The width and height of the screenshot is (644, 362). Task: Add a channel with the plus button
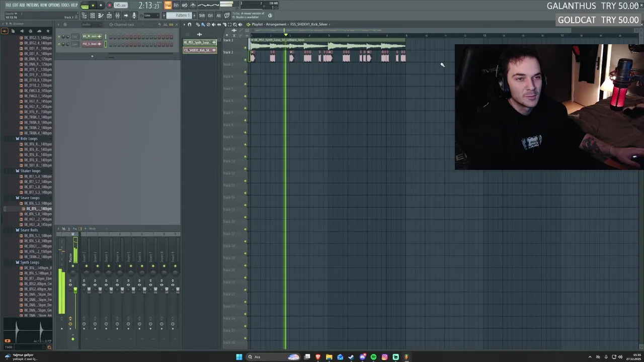pyautogui.click(x=92, y=56)
